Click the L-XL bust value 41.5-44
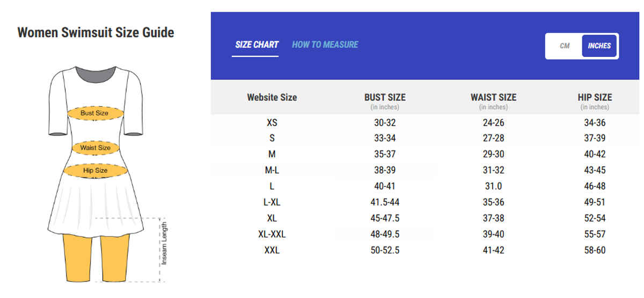 pos(385,202)
